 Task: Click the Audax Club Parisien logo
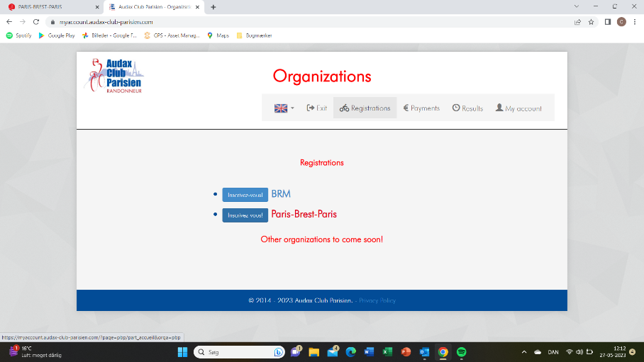tap(115, 76)
